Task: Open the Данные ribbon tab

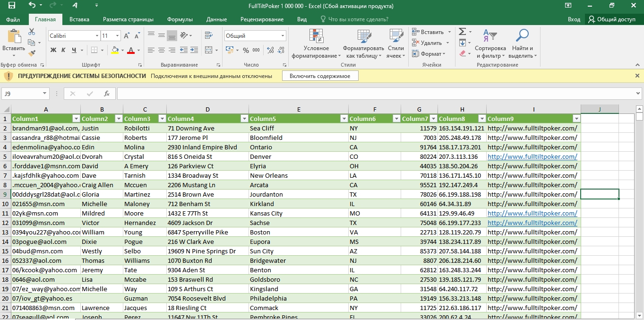Action: (216, 19)
